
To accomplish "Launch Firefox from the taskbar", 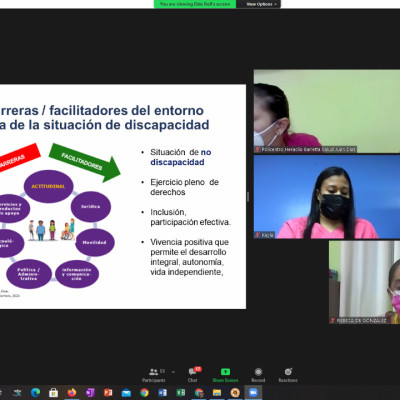I will [72, 393].
